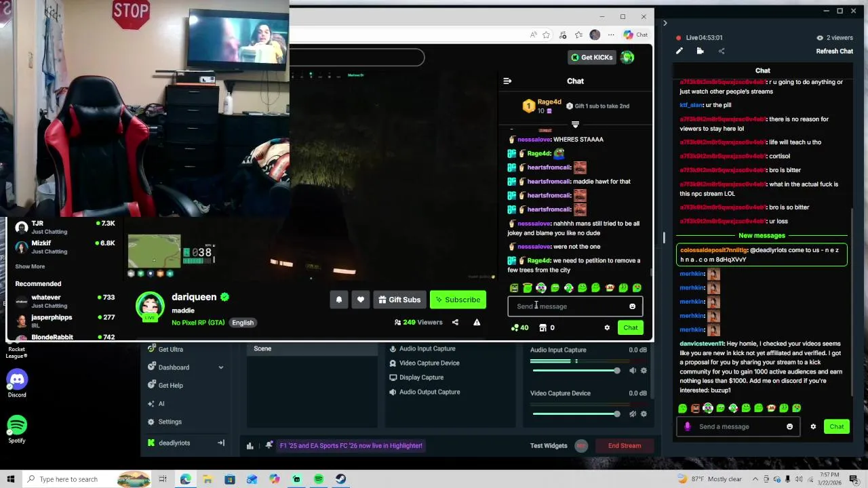The width and height of the screenshot is (868, 488).
Task: Mute the Audio Input Capture speaker icon
Action: click(633, 371)
